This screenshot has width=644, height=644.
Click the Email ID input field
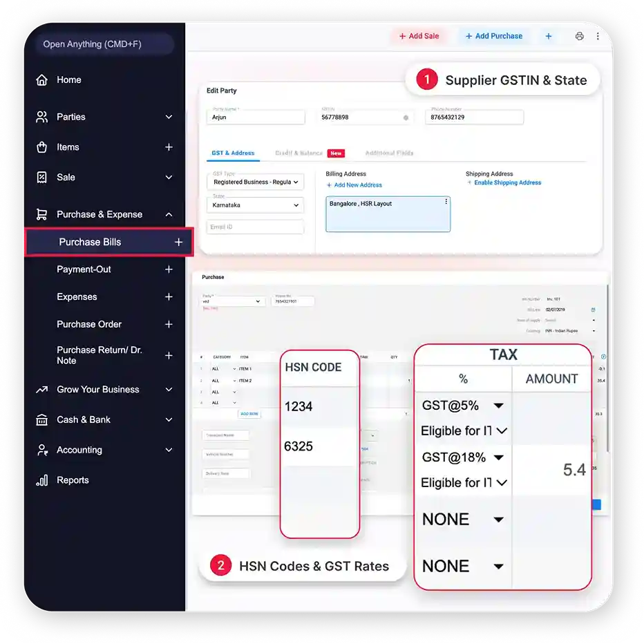point(255,227)
